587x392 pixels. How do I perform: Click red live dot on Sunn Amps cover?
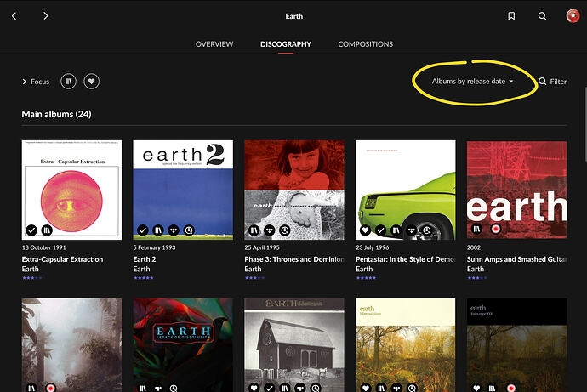point(496,229)
